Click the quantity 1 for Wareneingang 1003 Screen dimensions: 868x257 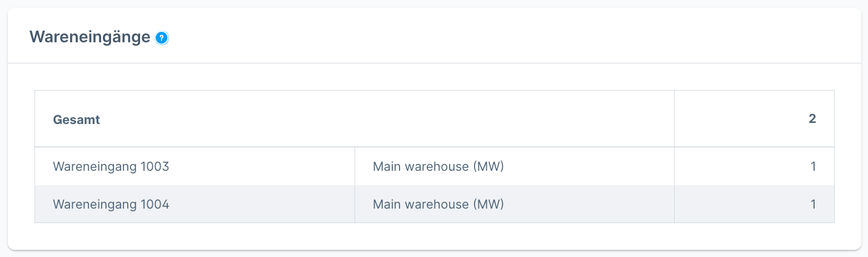pos(813,166)
